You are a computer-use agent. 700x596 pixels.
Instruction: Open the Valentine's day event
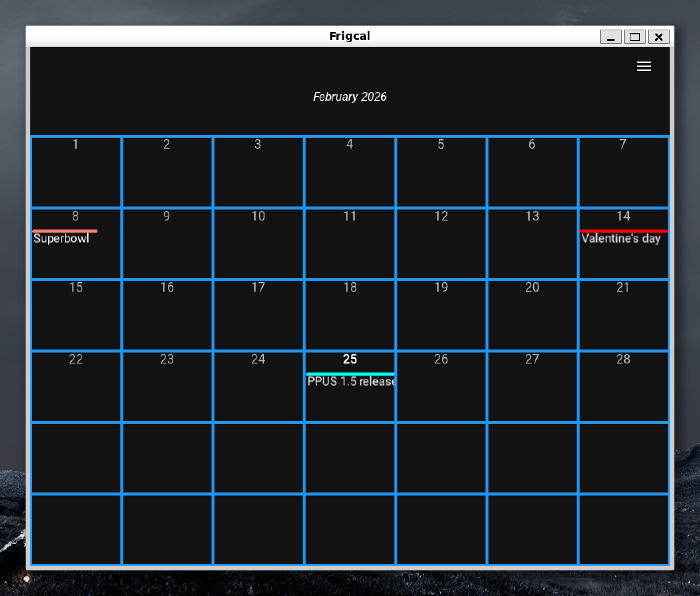point(621,238)
